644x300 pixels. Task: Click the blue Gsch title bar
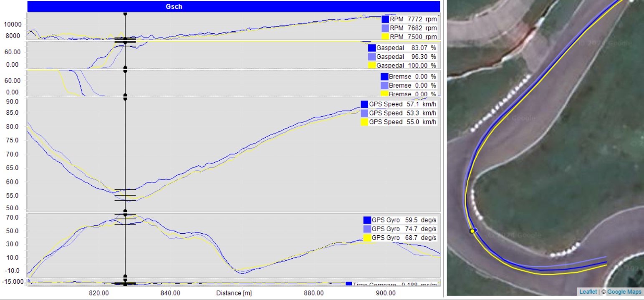233,6
